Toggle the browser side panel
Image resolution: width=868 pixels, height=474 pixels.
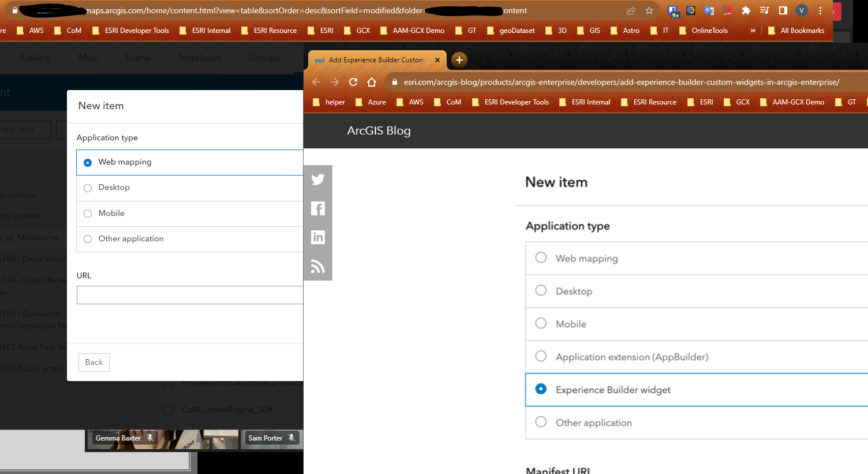click(x=783, y=10)
